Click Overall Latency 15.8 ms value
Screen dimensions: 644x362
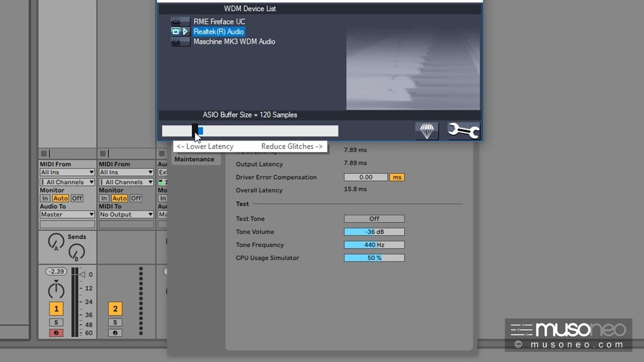[355, 189]
